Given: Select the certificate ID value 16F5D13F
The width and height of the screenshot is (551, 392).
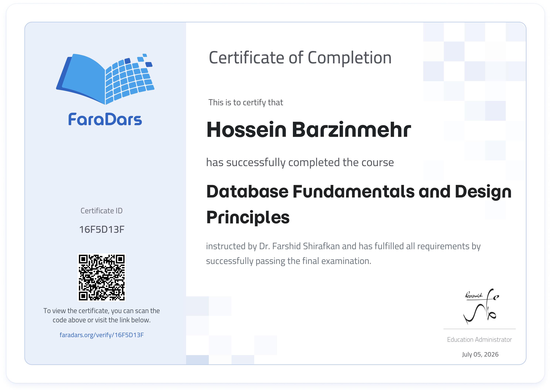Looking at the screenshot, I should (102, 229).
